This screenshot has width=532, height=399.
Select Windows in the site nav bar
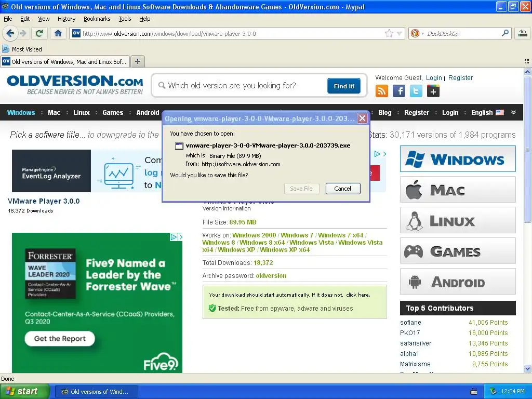[x=21, y=112]
